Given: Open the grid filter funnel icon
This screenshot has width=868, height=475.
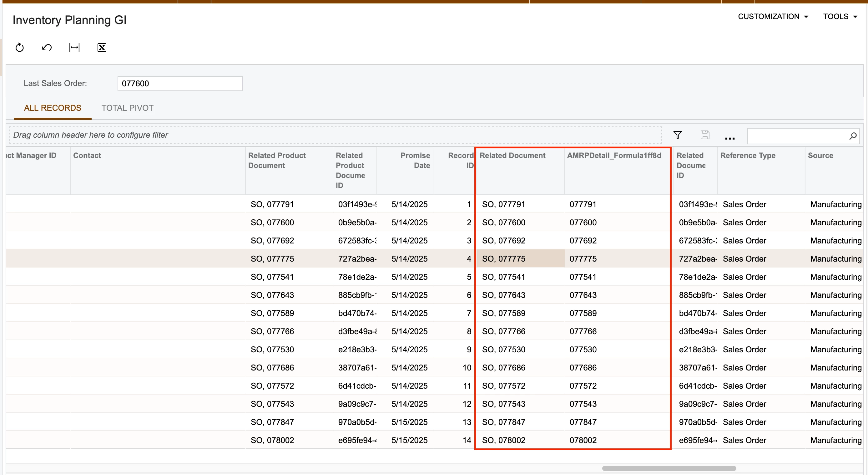Looking at the screenshot, I should tap(677, 135).
